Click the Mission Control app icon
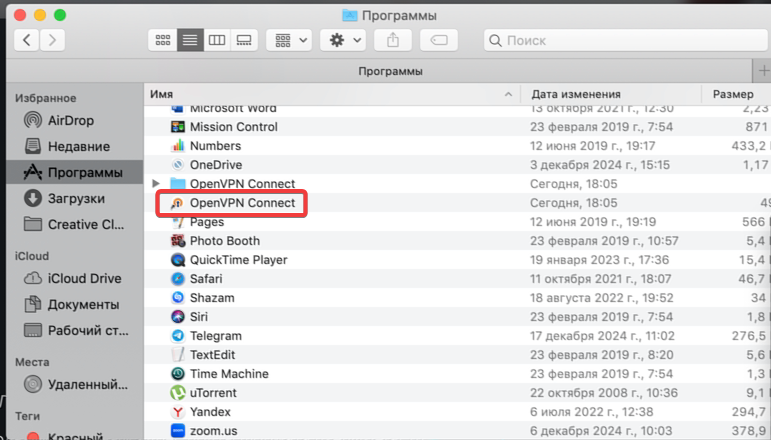 tap(178, 127)
